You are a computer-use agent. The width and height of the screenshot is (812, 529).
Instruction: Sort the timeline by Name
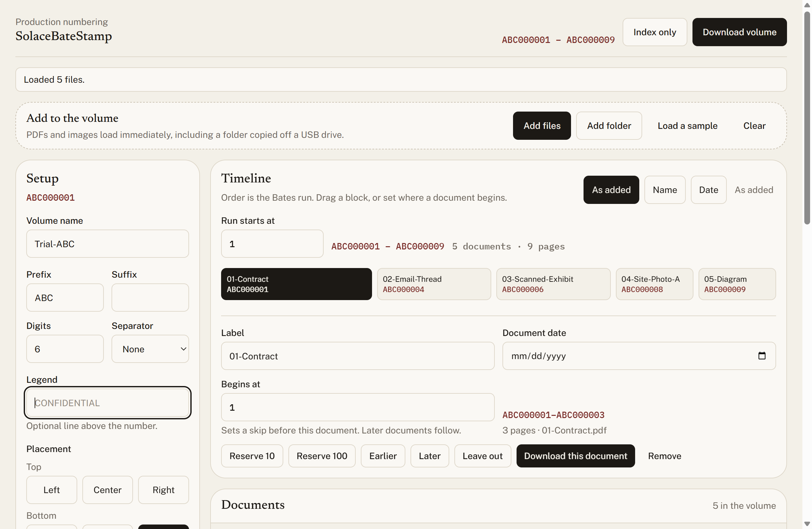click(665, 190)
